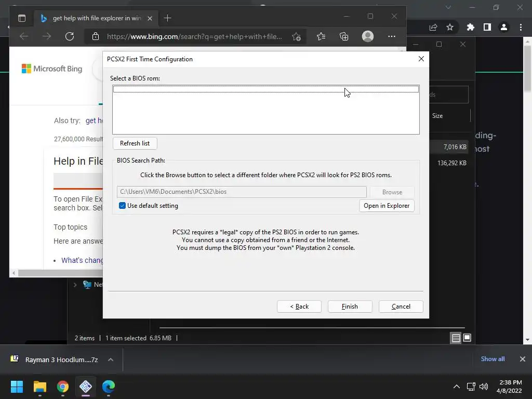Click Chrome tab search chevron

point(448,7)
